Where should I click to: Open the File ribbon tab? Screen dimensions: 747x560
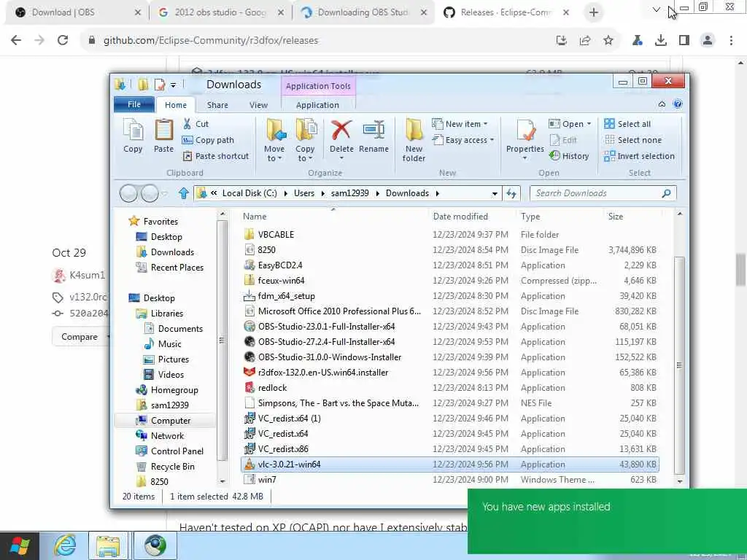pyautogui.click(x=134, y=105)
